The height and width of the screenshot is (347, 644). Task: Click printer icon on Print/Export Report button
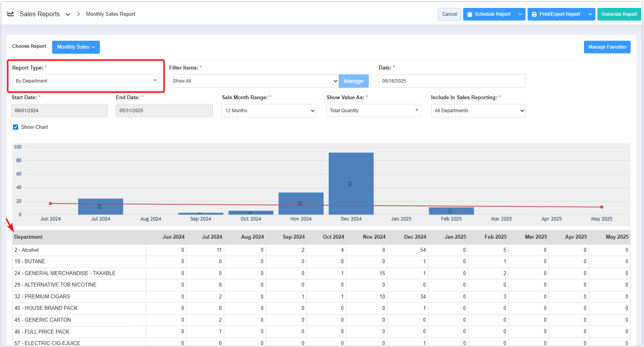pos(534,14)
